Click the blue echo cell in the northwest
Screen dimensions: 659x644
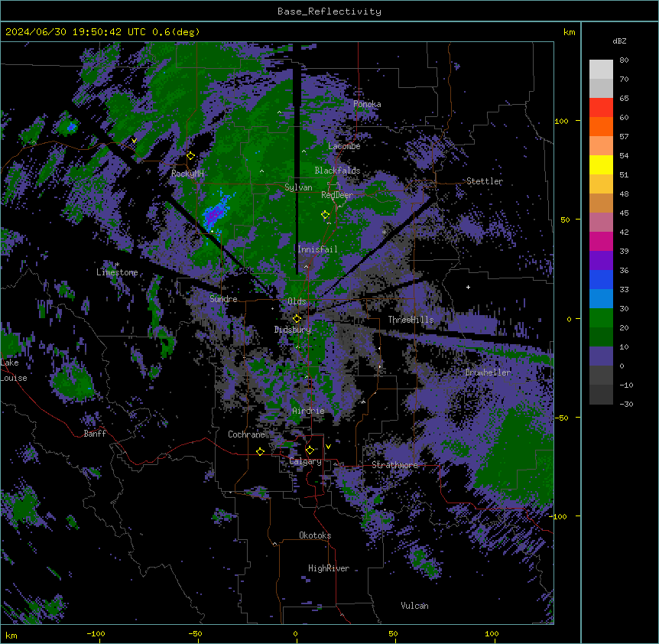[x=72, y=126]
